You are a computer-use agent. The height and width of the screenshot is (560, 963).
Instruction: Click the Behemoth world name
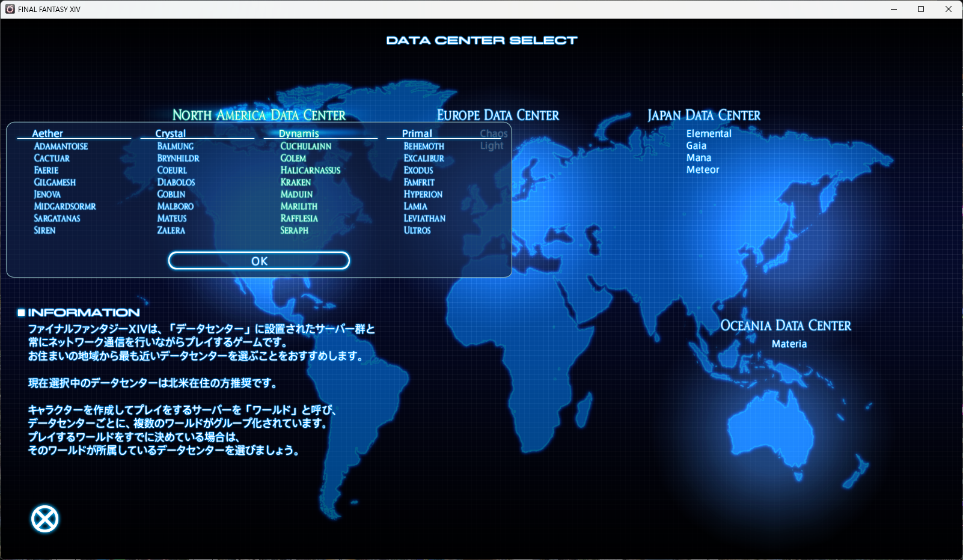click(x=424, y=146)
